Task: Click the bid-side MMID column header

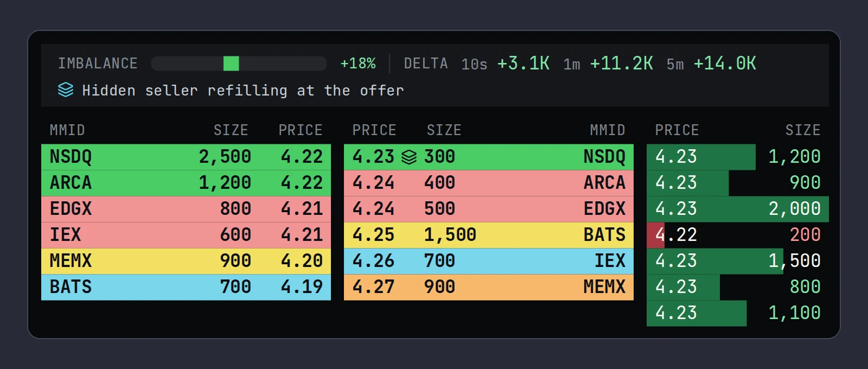Action: 67,130
